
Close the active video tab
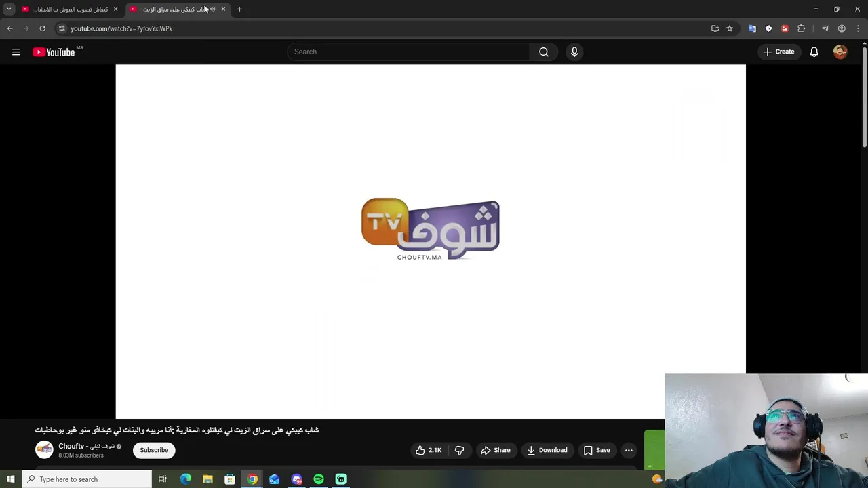point(223,9)
